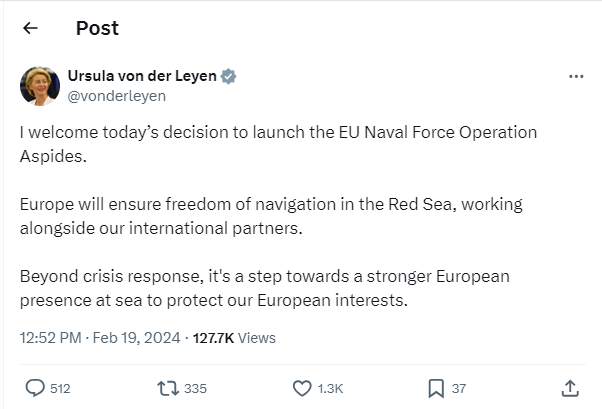Click the 37 bookmarks count
The width and height of the screenshot is (602, 409).
459,388
